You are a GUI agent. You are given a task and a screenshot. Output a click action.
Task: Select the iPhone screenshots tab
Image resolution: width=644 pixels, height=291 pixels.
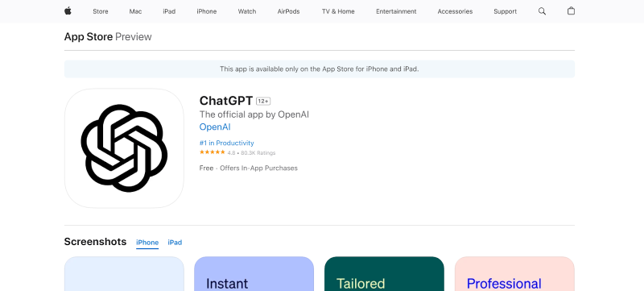147,243
